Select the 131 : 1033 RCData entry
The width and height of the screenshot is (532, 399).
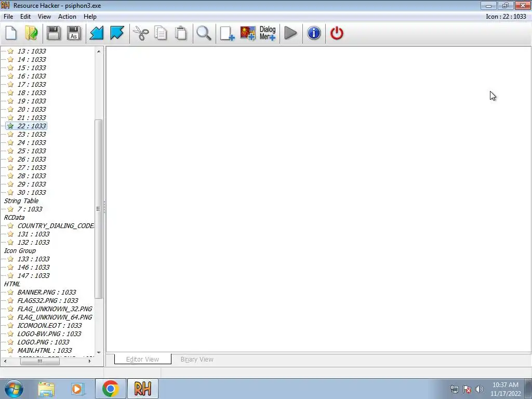[x=33, y=234]
